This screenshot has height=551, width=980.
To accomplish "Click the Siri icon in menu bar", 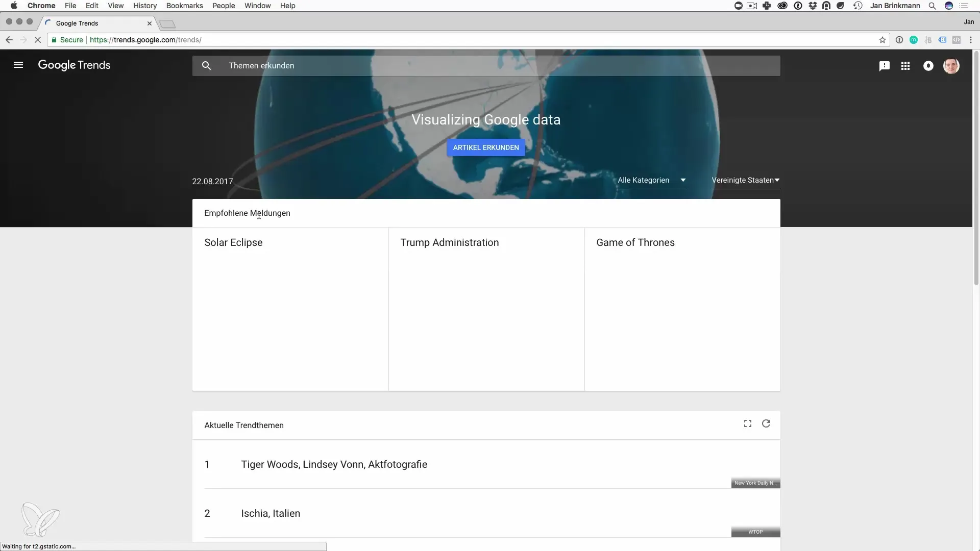I will point(949,6).
